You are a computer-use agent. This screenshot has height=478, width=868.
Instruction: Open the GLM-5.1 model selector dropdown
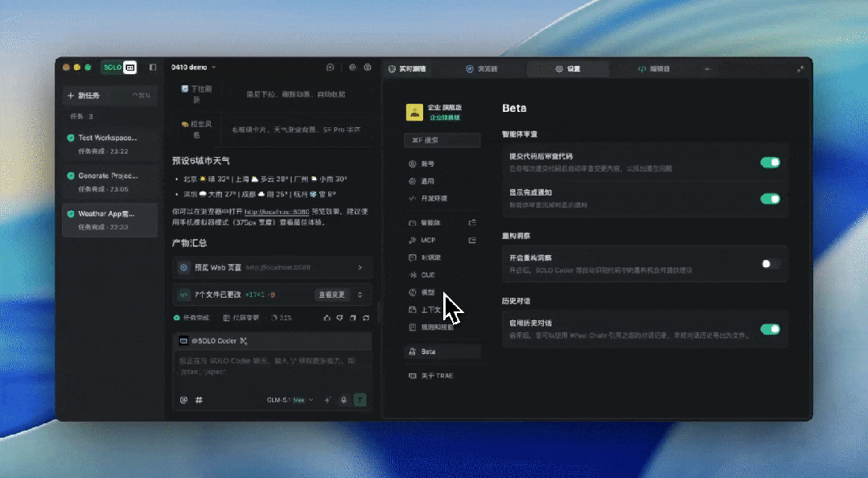click(x=290, y=400)
